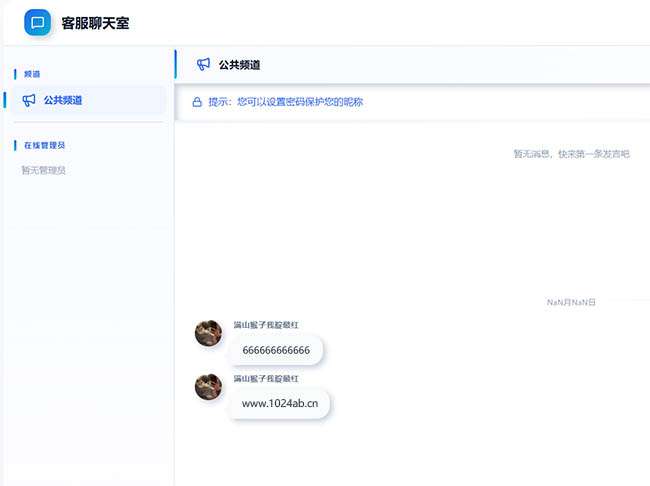
Task: Click the 暂无管理员 text
Action: 44,170
